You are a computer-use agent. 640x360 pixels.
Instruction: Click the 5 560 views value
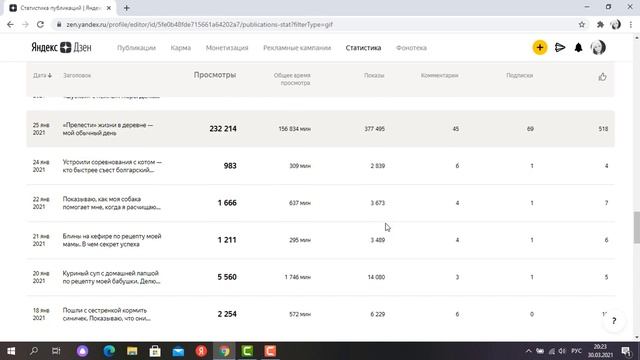click(227, 277)
